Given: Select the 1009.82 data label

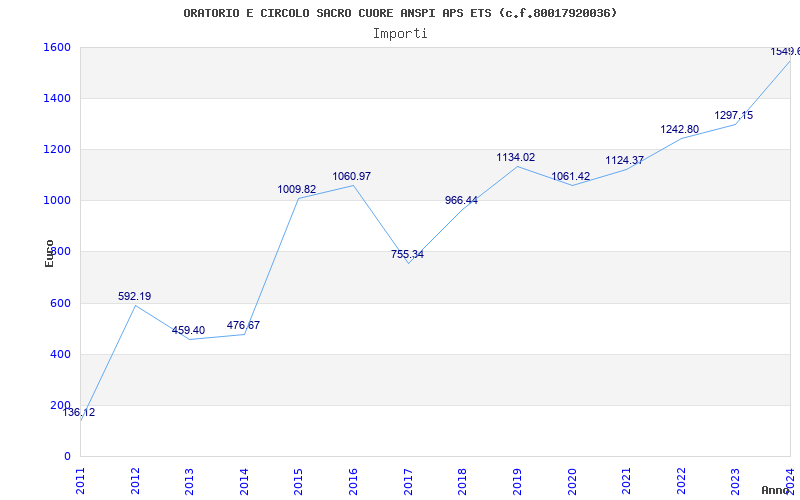Looking at the screenshot, I should [297, 190].
